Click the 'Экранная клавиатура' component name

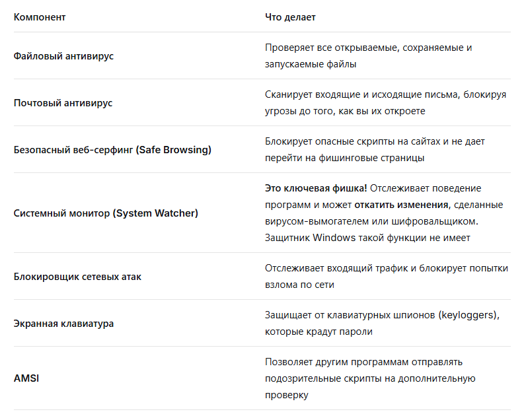tap(63, 324)
